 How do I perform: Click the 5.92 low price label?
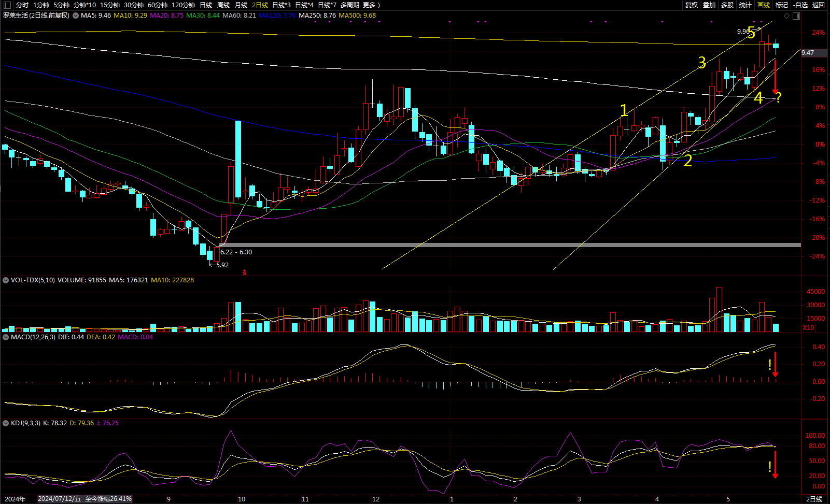pos(222,265)
